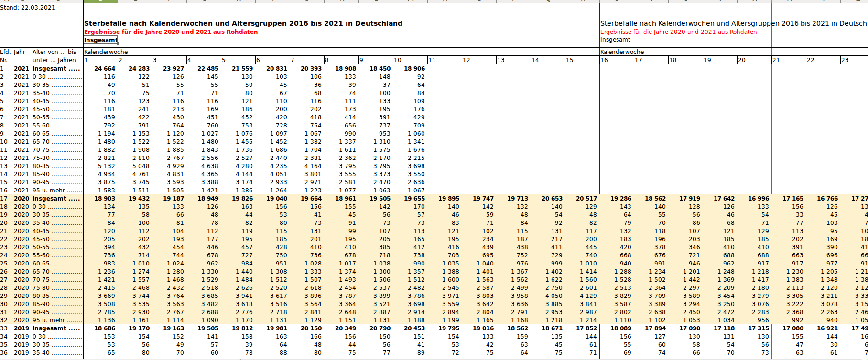
Task: Click the 2021 80-85 value '5 132'
Action: [x=107, y=166]
